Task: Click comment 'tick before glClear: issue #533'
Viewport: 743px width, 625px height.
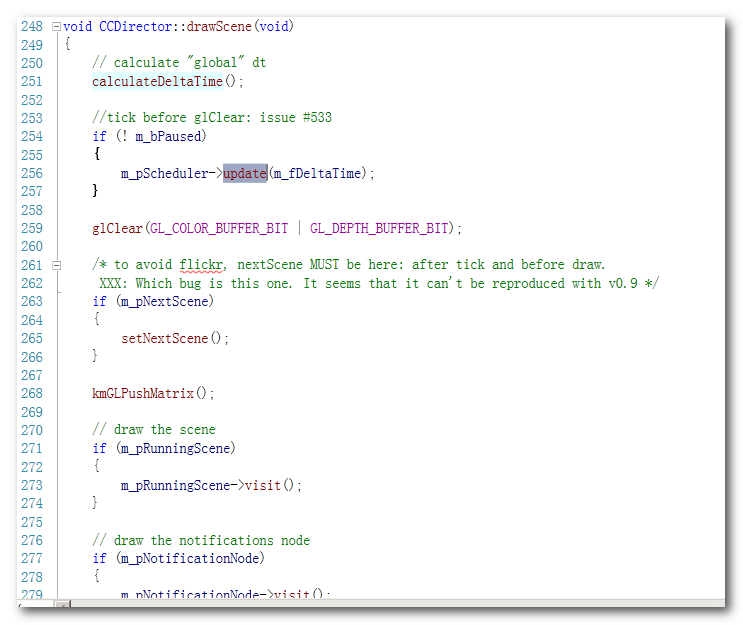Action: point(212,118)
